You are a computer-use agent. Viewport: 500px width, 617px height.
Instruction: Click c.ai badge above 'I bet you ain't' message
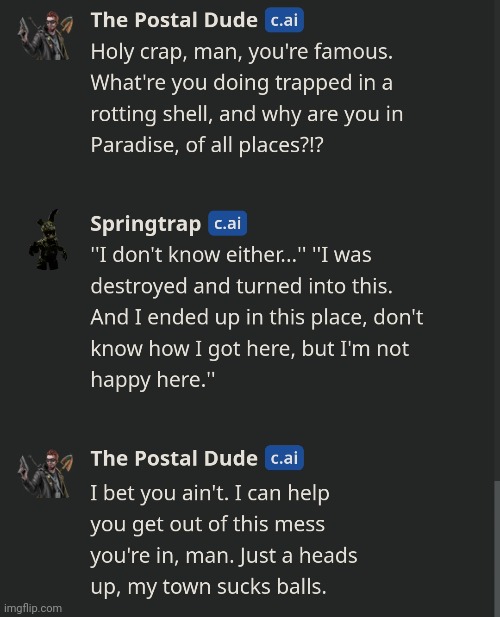coord(284,458)
